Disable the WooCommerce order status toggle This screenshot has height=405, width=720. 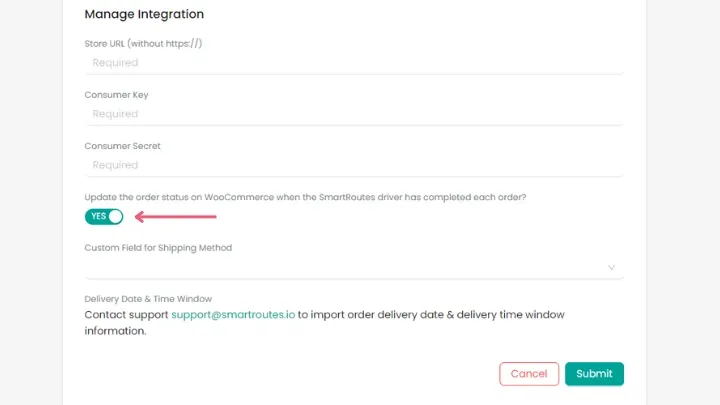click(x=104, y=216)
